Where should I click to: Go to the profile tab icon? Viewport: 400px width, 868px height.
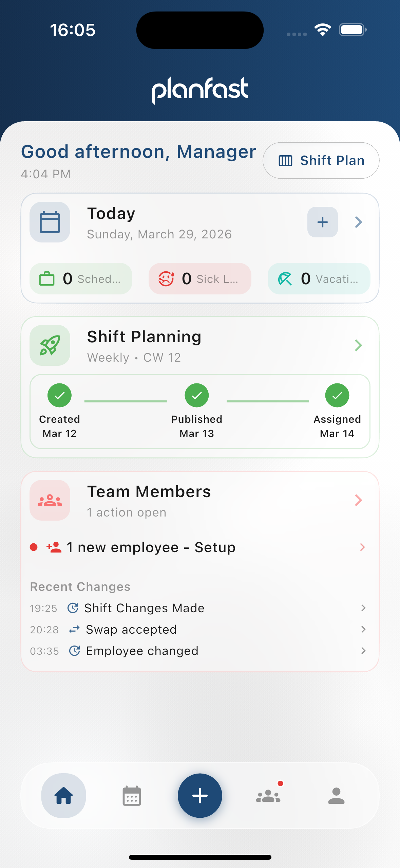(x=336, y=796)
